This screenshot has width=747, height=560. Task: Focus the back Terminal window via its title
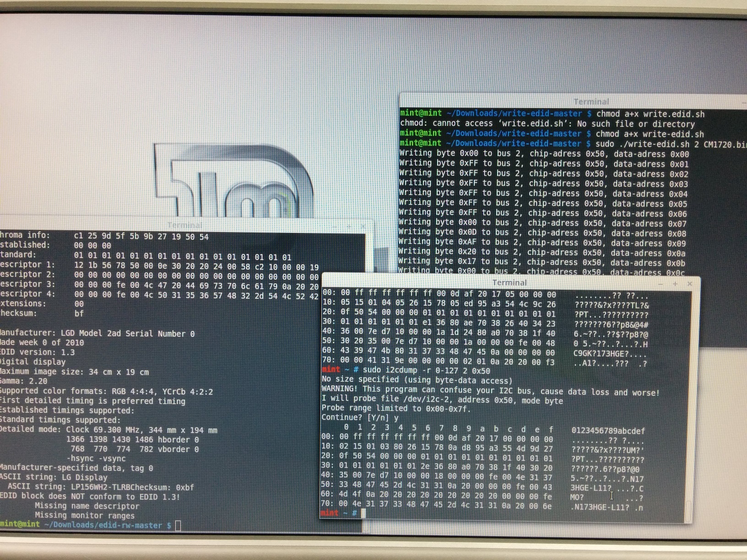(x=591, y=102)
